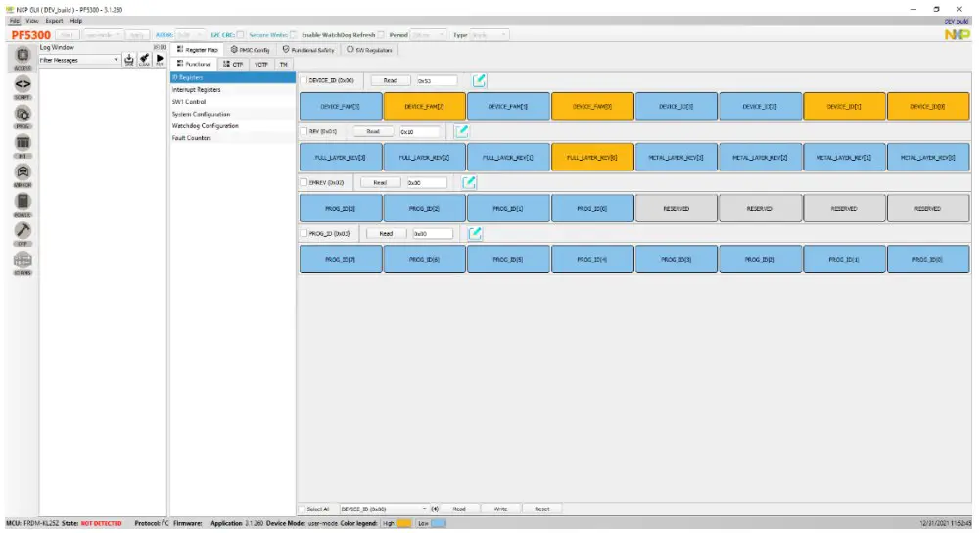Image resolution: width=980 pixels, height=533 pixels.
Task: Open the Help menu
Action: [x=75, y=21]
